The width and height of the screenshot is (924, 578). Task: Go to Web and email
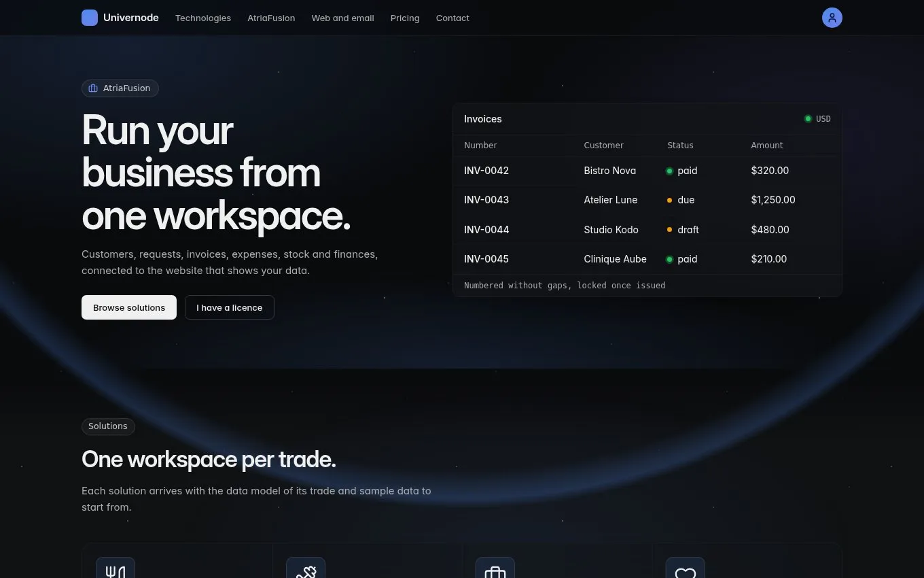(343, 18)
